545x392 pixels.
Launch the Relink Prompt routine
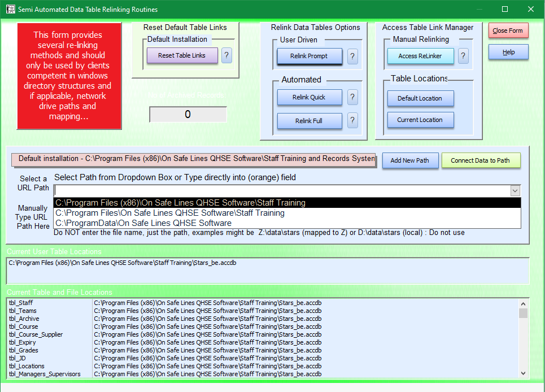point(309,56)
